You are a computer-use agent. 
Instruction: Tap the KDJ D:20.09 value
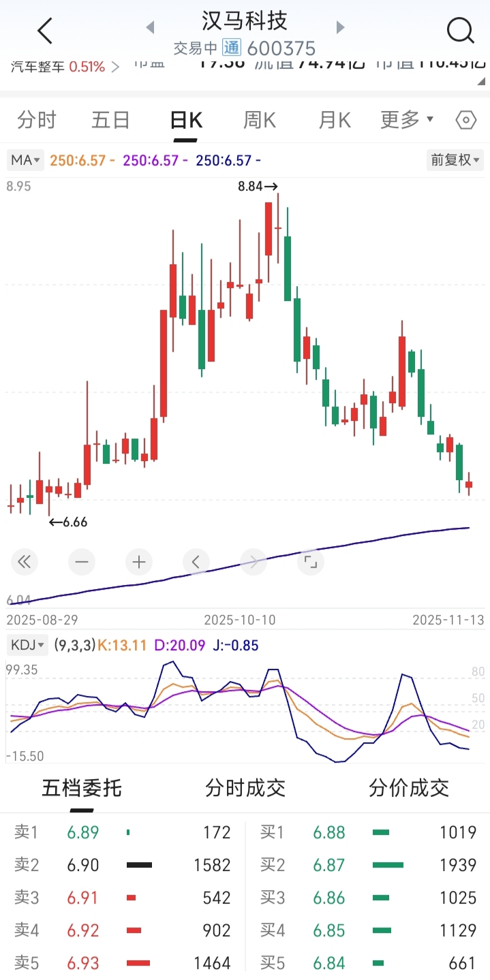tap(180, 645)
